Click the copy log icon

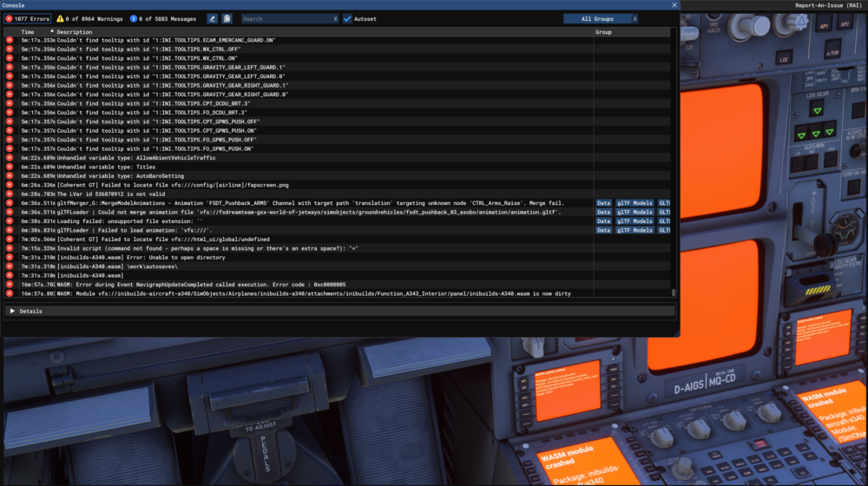tap(227, 18)
